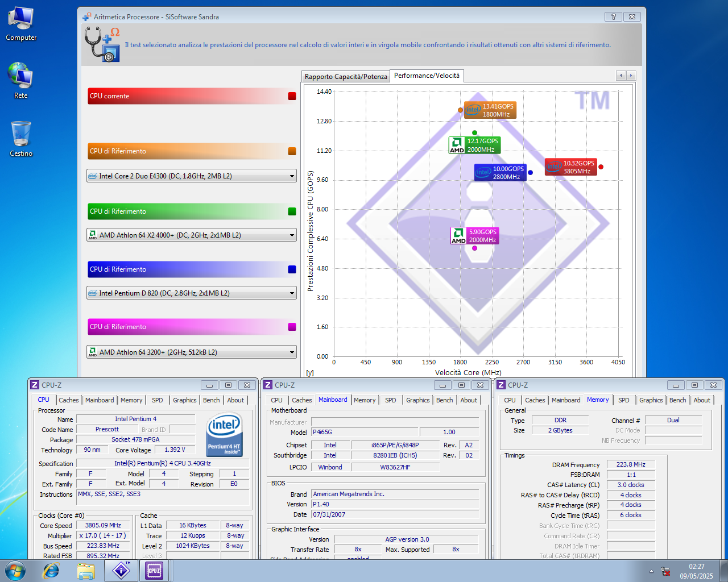Click the Windows Start orb
Image resolution: width=728 pixels, height=582 pixels.
(x=15, y=571)
